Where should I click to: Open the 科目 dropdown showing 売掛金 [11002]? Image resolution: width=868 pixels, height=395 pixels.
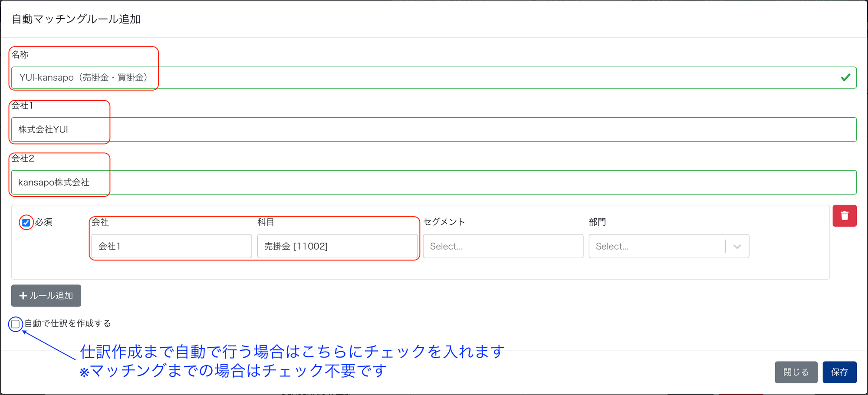337,246
